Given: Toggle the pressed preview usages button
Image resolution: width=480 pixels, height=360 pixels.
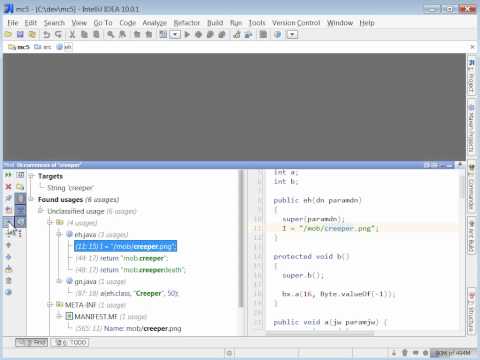Looking at the screenshot, I should (20, 222).
